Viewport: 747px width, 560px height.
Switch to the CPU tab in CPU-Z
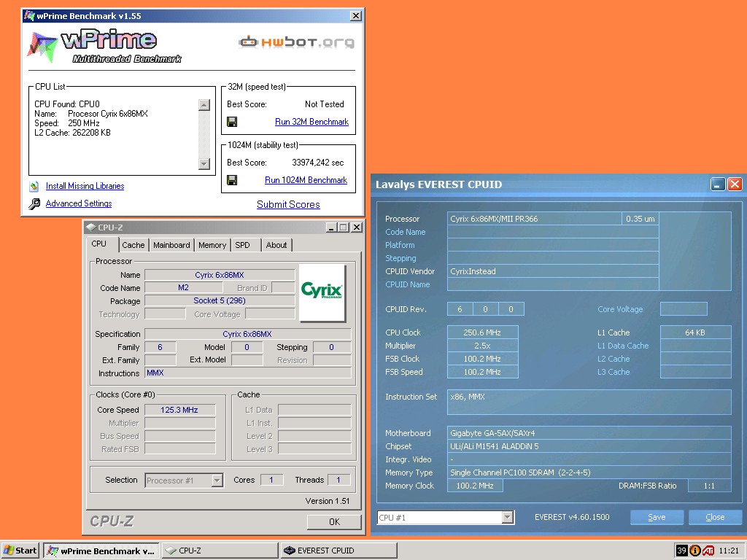[99, 244]
